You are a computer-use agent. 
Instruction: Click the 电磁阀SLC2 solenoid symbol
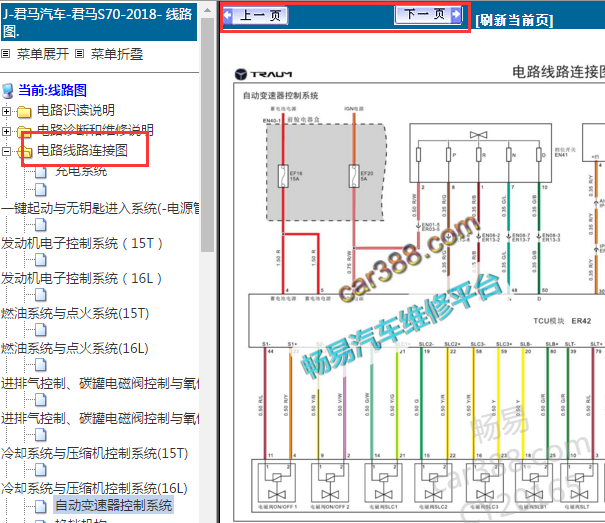coord(433,484)
